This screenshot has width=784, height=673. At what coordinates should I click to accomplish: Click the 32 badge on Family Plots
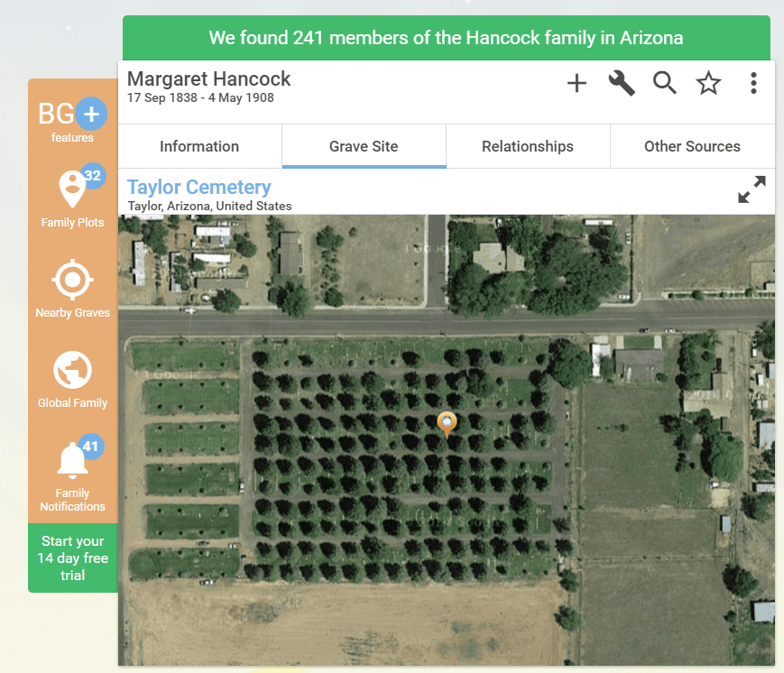(x=93, y=176)
